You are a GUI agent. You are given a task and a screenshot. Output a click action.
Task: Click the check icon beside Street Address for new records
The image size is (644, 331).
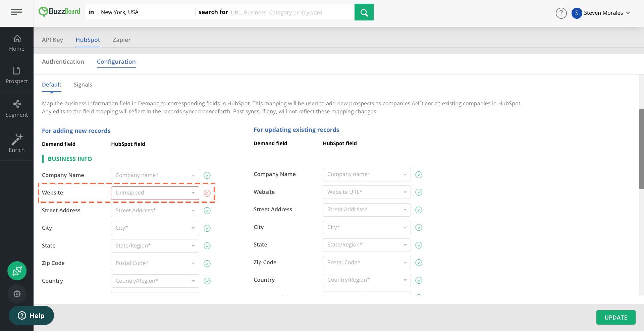click(207, 211)
